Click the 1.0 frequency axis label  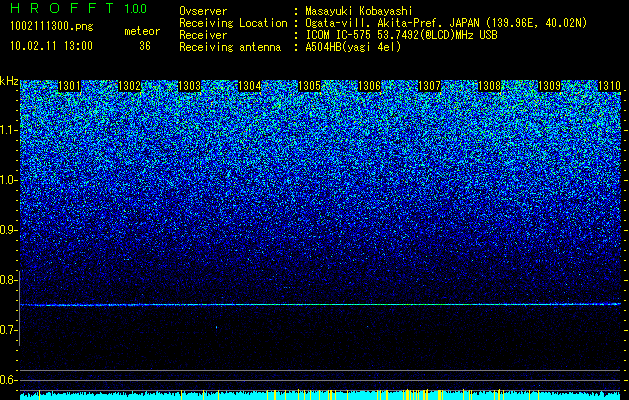coord(9,180)
